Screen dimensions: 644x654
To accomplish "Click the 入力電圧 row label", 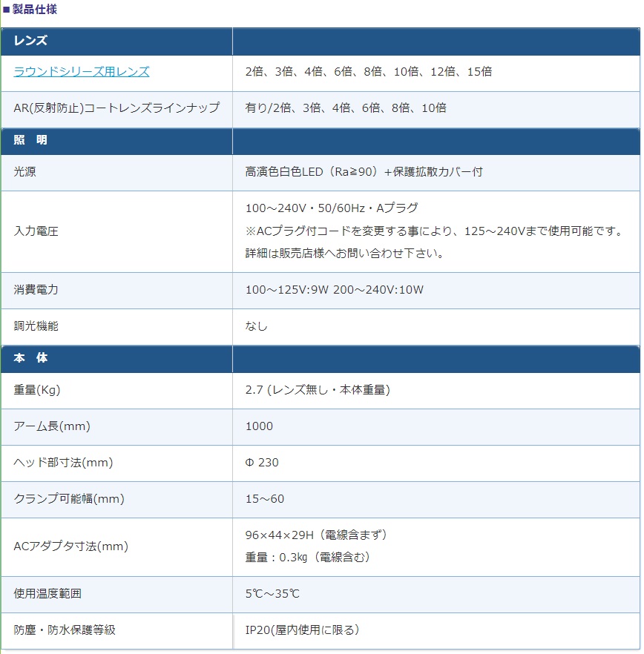I will pyautogui.click(x=36, y=231).
